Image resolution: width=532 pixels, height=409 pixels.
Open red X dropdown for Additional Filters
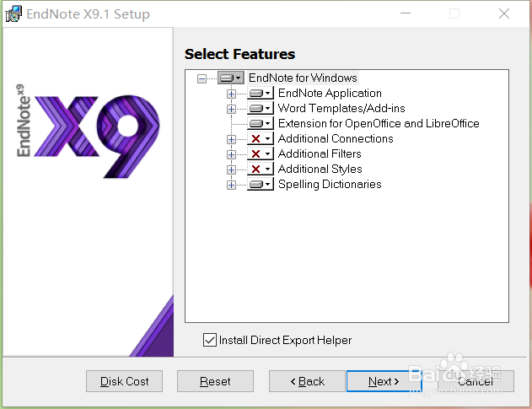[x=261, y=153]
